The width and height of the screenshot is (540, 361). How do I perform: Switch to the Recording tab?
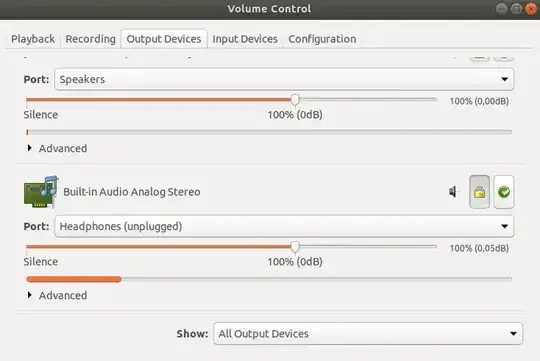point(91,39)
